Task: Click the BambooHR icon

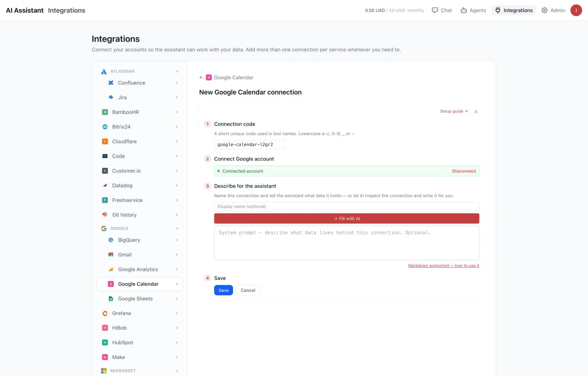Action: [105, 112]
